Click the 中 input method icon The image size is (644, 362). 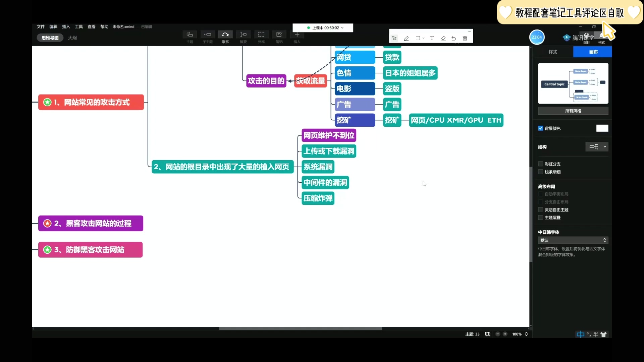pyautogui.click(x=580, y=334)
